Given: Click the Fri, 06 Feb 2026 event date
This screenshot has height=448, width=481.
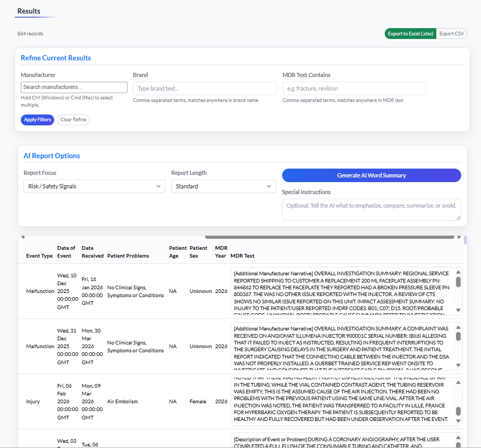Looking at the screenshot, I should point(68,401).
